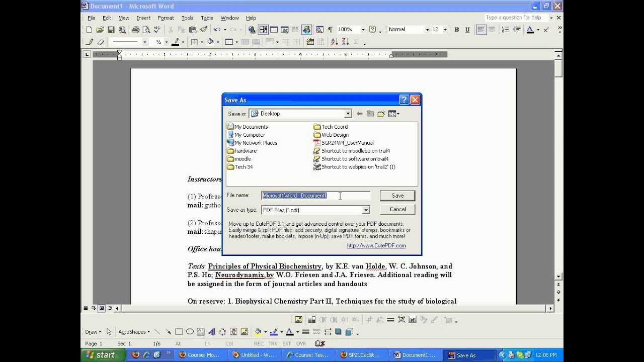
Task: Click the Sort Ascending A-Z icon
Action: coord(335,42)
